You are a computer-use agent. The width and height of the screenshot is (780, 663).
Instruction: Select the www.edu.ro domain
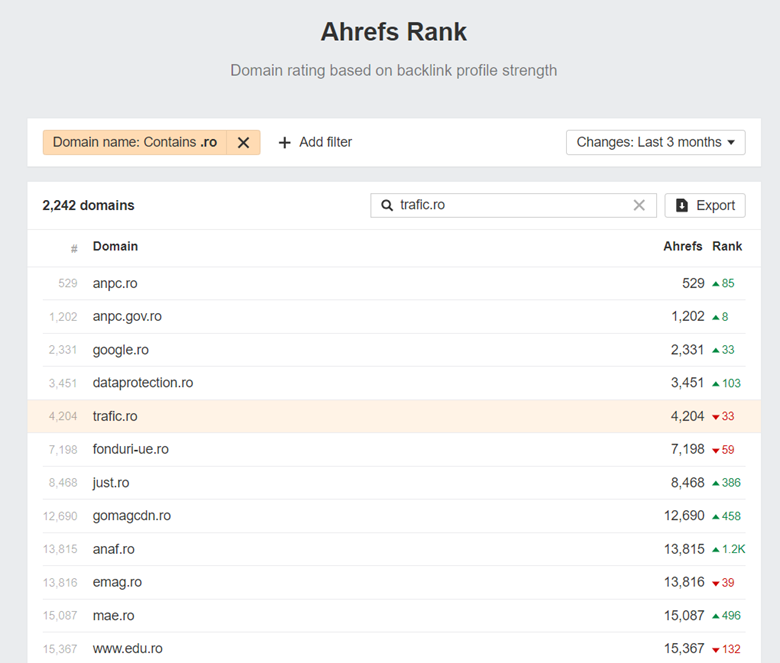pos(127,649)
